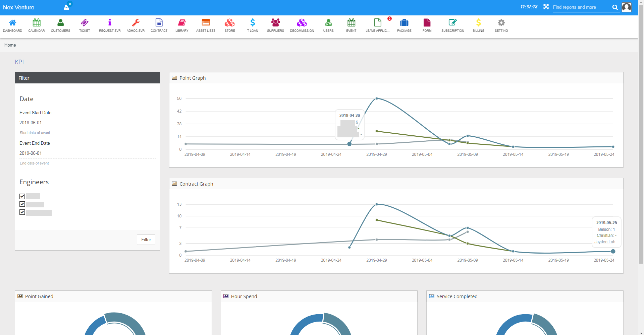
Task: Click the Filter button
Action: point(146,240)
